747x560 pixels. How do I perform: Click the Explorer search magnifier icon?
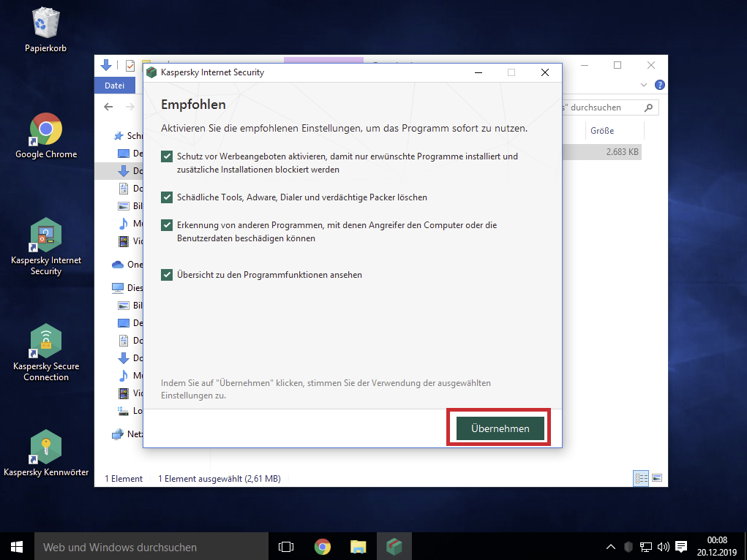648,107
